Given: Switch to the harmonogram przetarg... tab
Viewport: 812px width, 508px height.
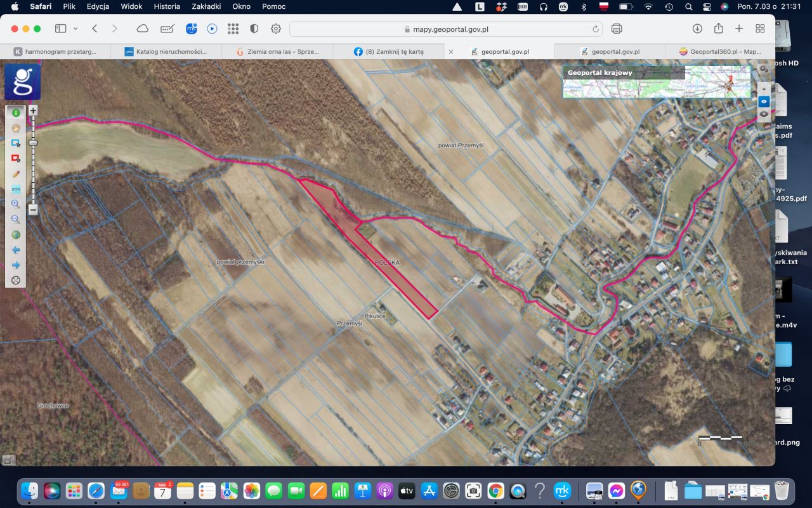Looking at the screenshot, I should click(55, 51).
